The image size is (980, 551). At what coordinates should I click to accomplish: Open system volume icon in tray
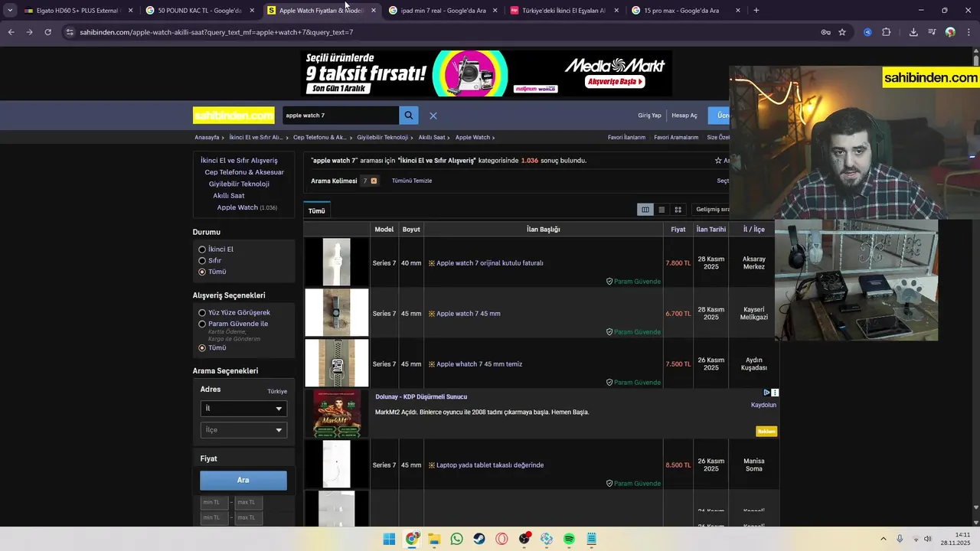(927, 539)
